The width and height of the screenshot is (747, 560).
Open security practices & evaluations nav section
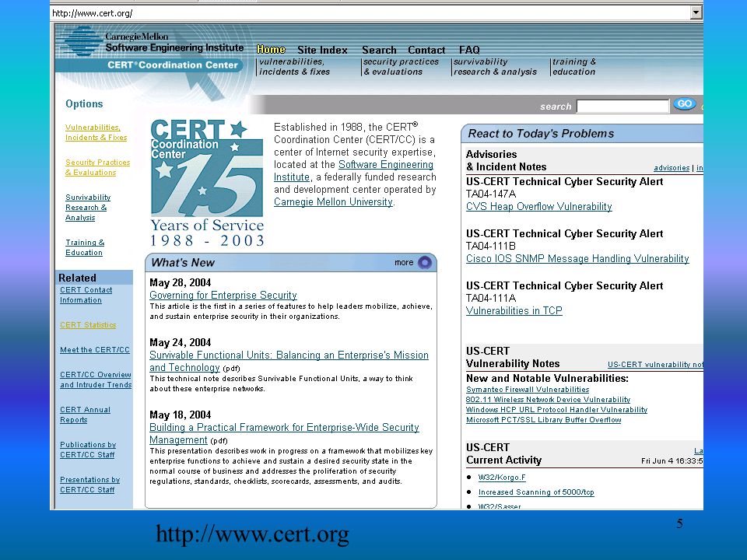(x=402, y=67)
